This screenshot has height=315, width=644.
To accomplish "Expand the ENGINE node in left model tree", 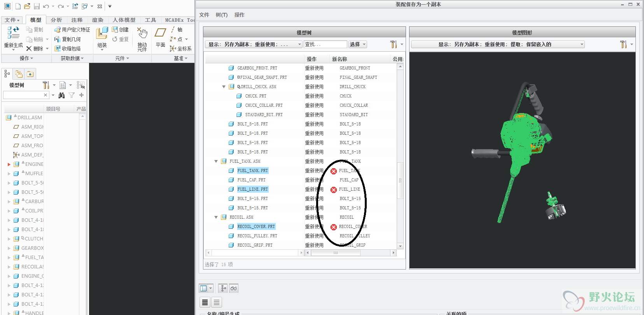I will (9, 164).
